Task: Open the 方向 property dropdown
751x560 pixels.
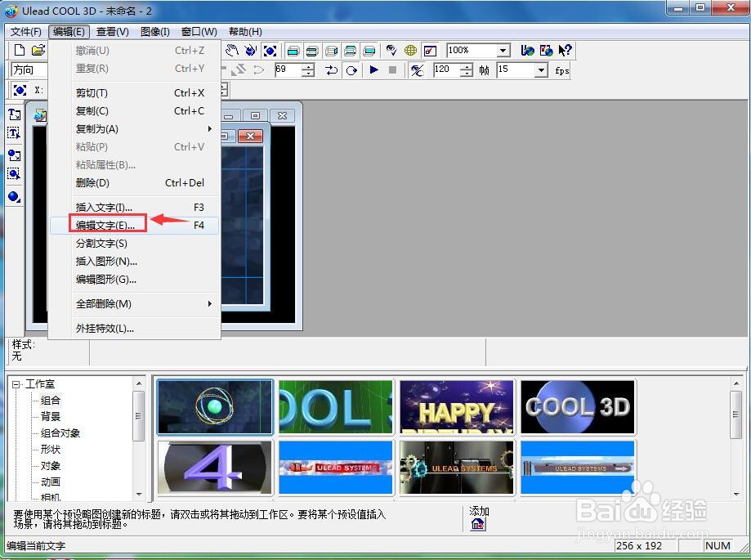Action: point(29,70)
